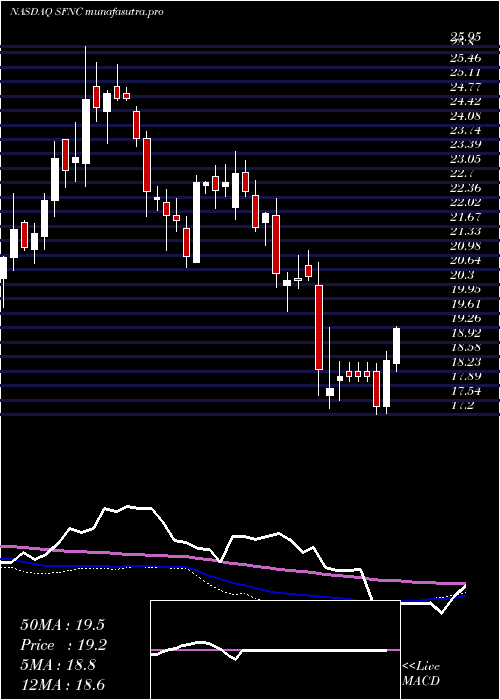Image resolution: width=500 pixels, height=700 pixels.
Task: Click the NASDAQ SFNC munafasutra.pro title text
Action: click(x=86, y=12)
